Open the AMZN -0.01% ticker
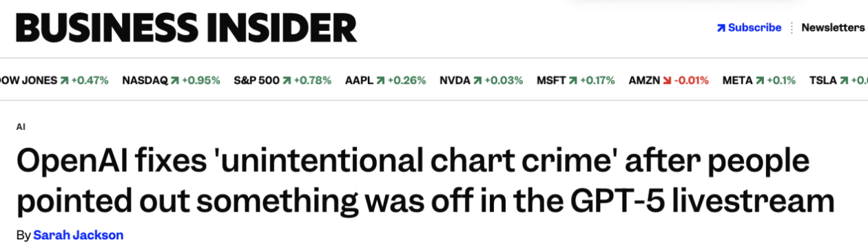 [668, 80]
